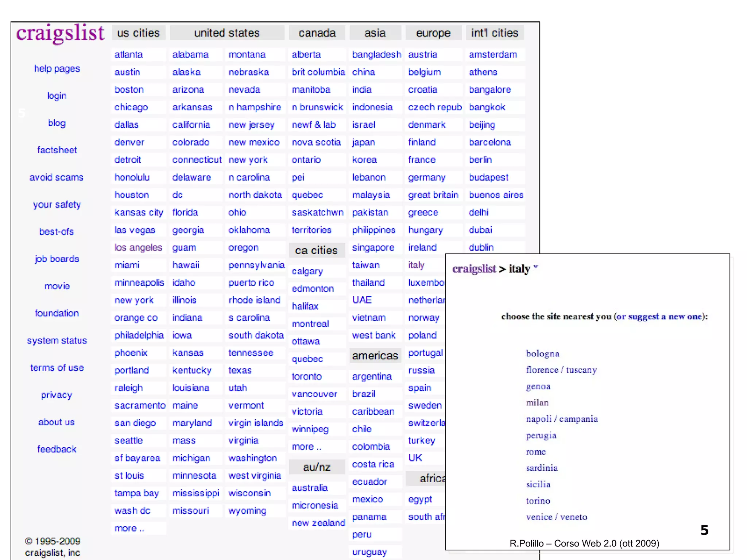Select the united states header
This screenshot has width=747, height=560.
coord(227,33)
